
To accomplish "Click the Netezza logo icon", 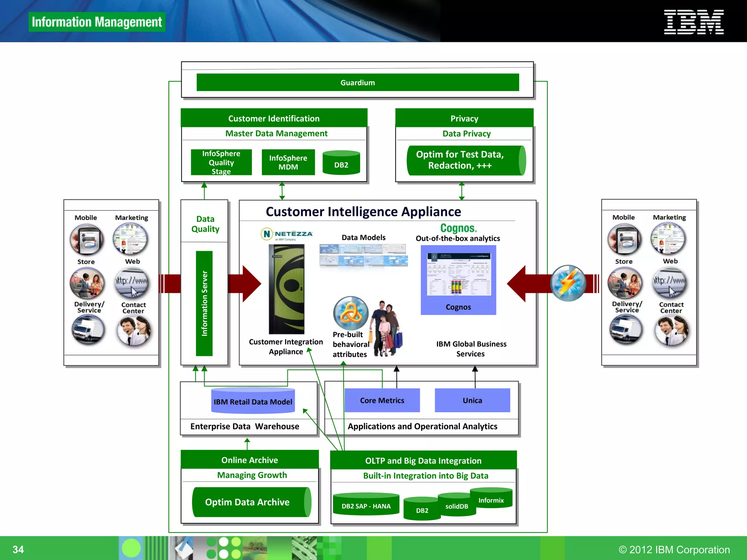I will (x=287, y=234).
